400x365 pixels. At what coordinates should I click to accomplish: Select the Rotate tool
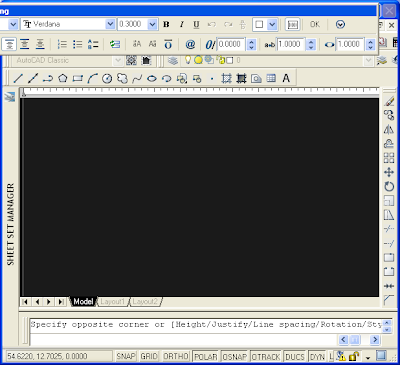[x=389, y=186]
